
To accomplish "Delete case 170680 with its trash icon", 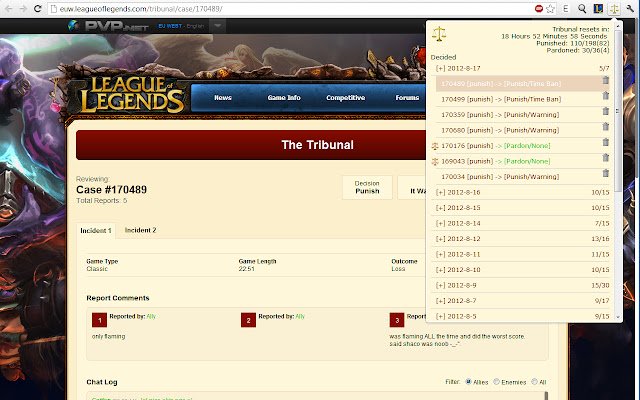I will [x=606, y=127].
